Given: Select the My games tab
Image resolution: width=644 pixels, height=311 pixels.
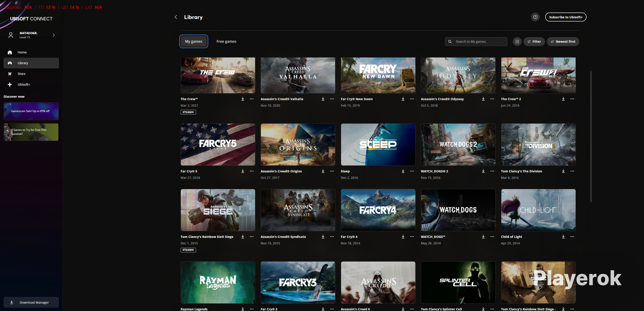Looking at the screenshot, I should click(194, 41).
